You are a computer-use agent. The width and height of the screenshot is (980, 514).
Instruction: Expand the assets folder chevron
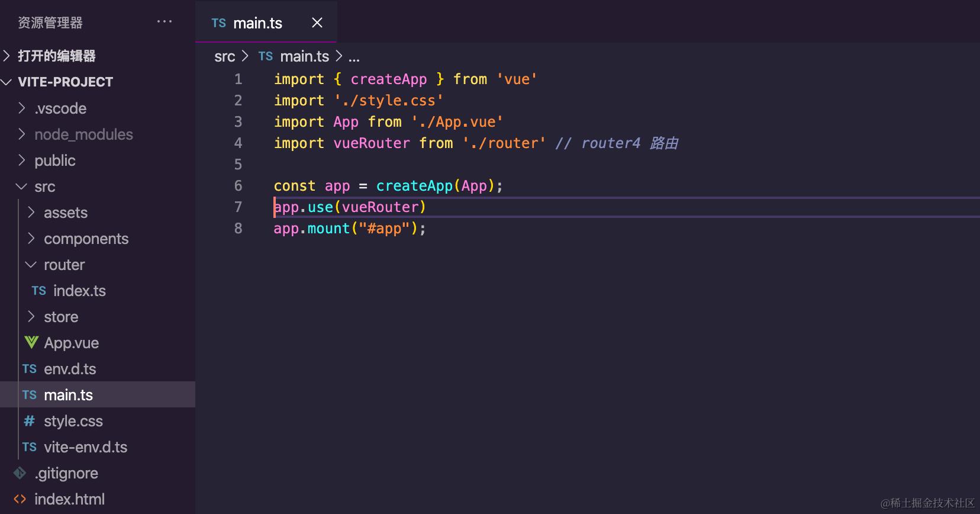[31, 212]
